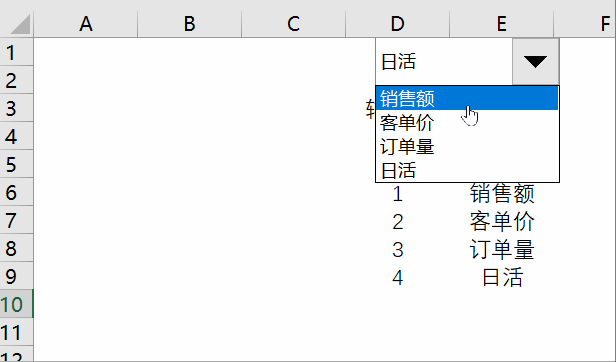Pick 日活 in the dropdown list
This screenshot has height=362, width=616.
pyautogui.click(x=467, y=170)
